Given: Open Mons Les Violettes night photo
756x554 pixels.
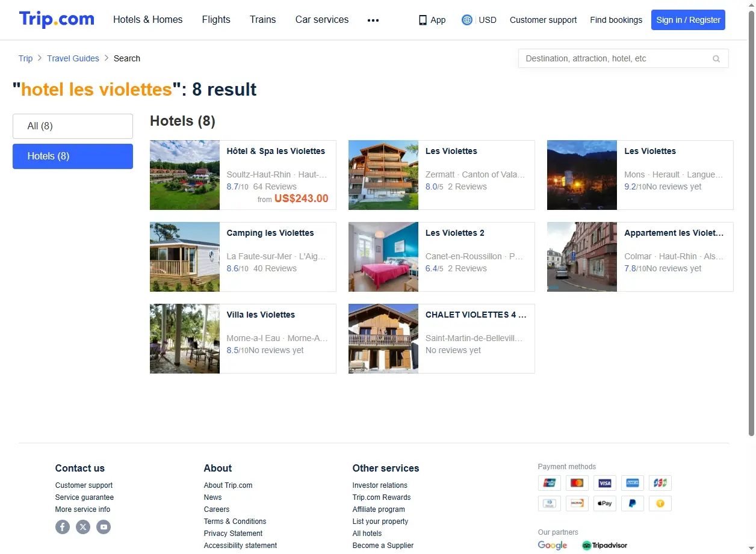Looking at the screenshot, I should tap(582, 175).
